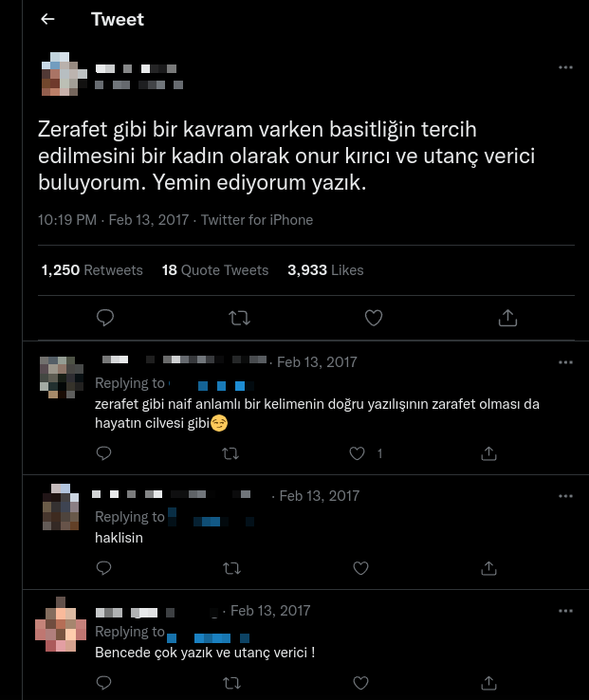Like the reply about zarafet spelling
This screenshot has height=700, width=589.
(357, 453)
